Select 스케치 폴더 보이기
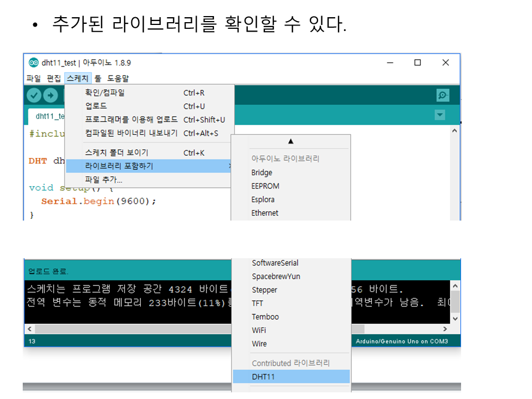Viewport: 532px width, 399px height. point(149,153)
